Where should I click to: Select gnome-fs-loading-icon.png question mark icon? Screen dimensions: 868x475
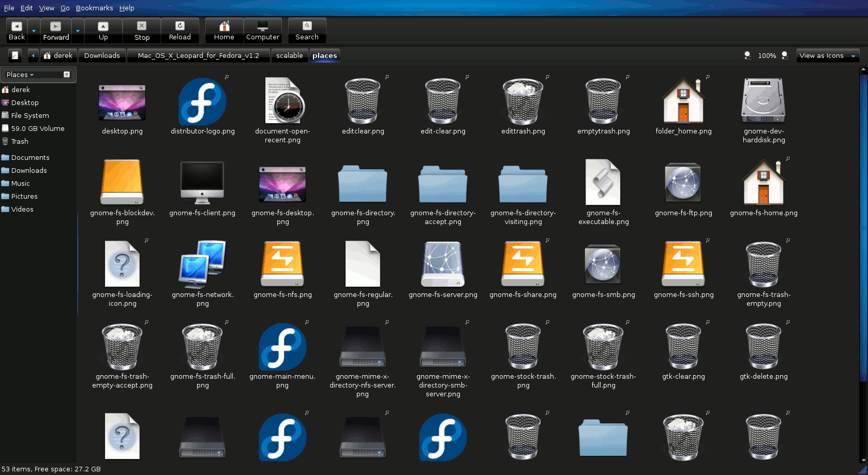pyautogui.click(x=122, y=264)
